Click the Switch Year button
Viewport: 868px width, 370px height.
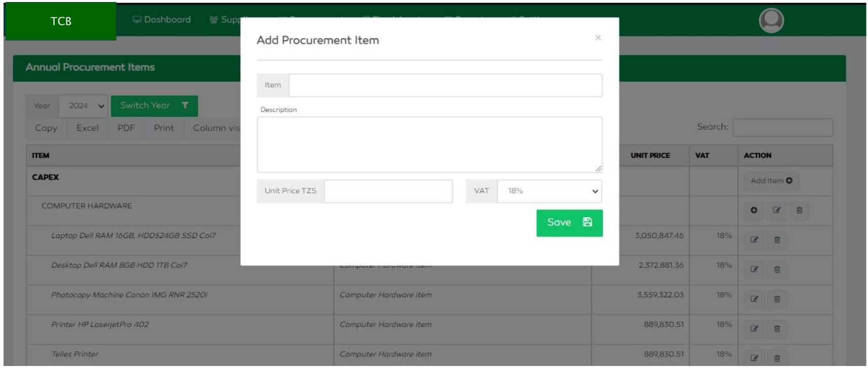pos(154,106)
